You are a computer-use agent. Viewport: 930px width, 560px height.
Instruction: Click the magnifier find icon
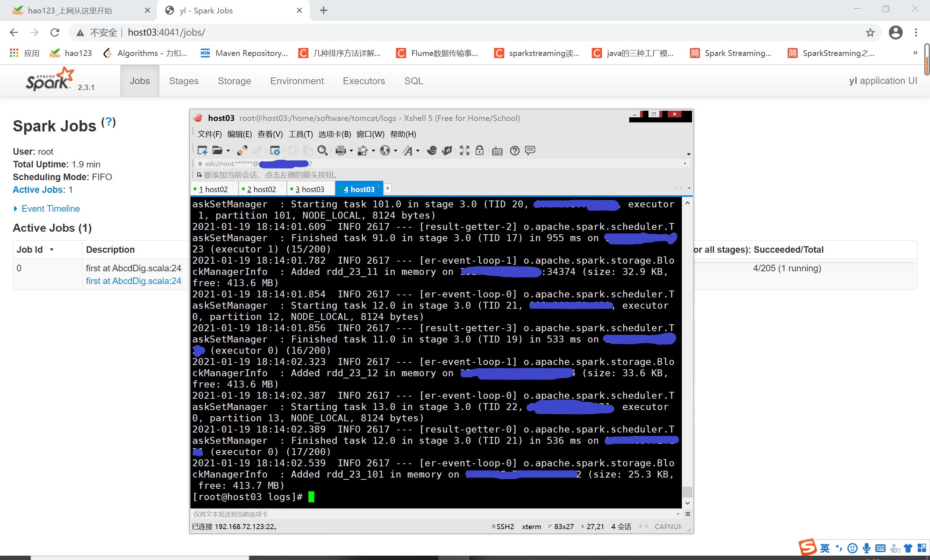tap(322, 151)
